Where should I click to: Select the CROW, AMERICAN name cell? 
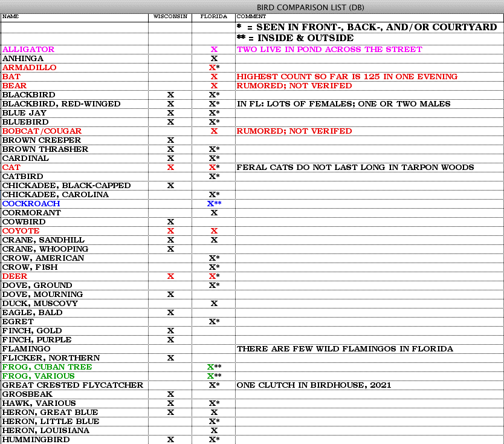tap(74, 258)
